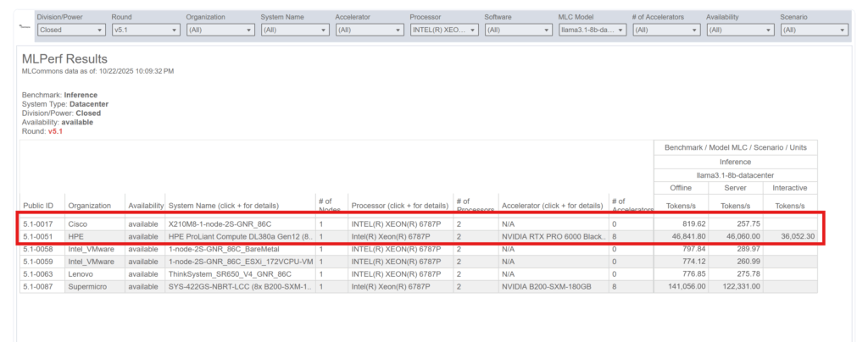Open the Round filter dropdown

coord(145,30)
